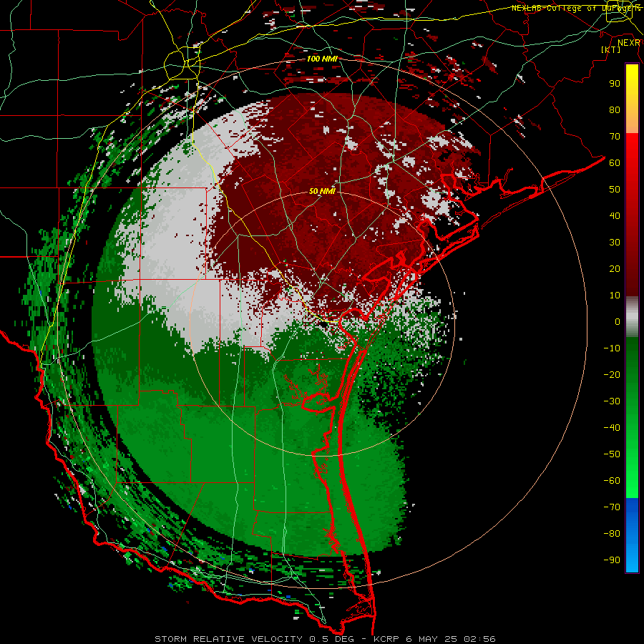Click the bright green segment near -60
The width and height of the screenshot is (644, 644).
[x=632, y=481]
